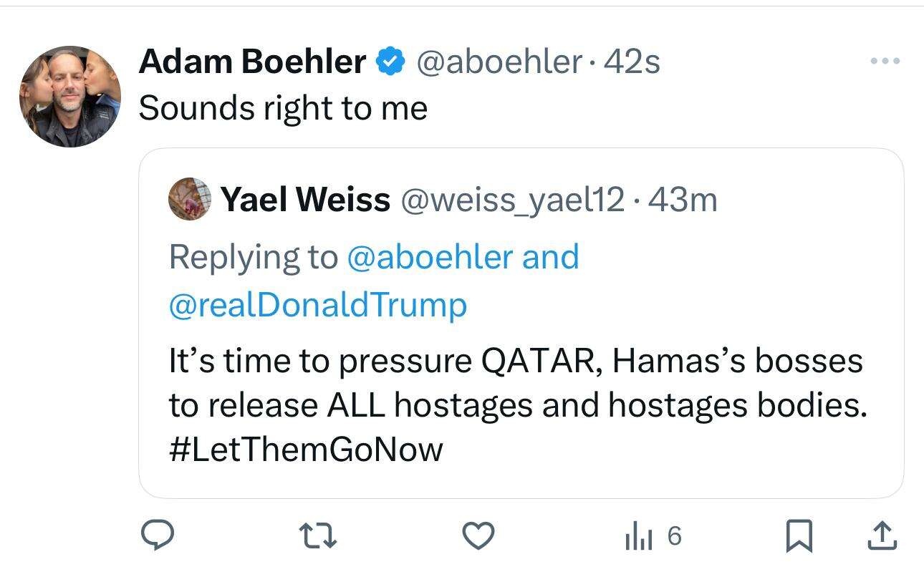Click the blue verified badge

click(390, 62)
